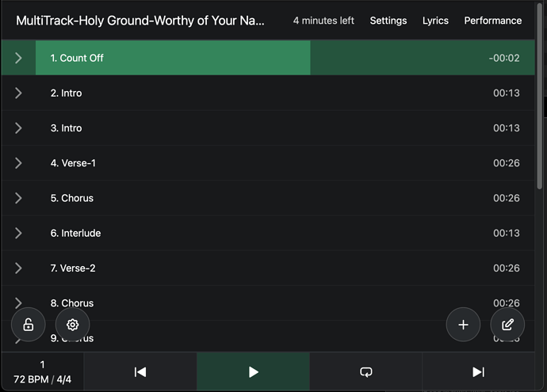
Task: Skip to the next section
Action: [x=478, y=371]
